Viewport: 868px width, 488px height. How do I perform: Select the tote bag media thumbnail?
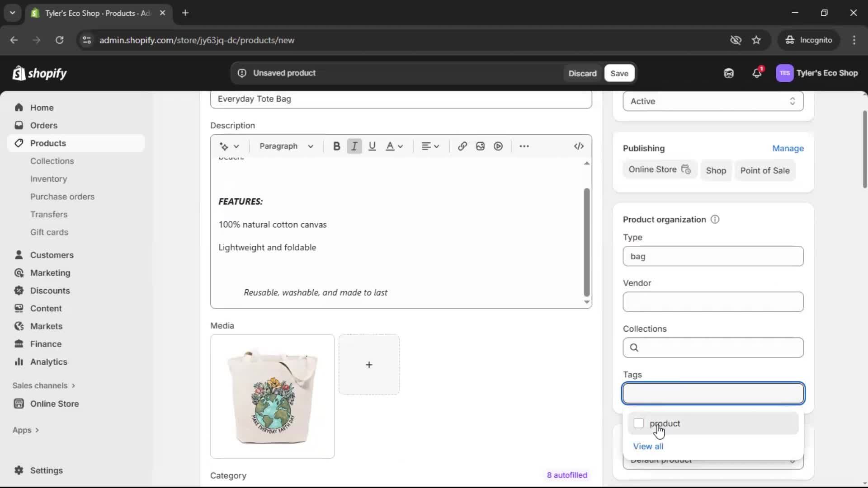click(x=272, y=396)
